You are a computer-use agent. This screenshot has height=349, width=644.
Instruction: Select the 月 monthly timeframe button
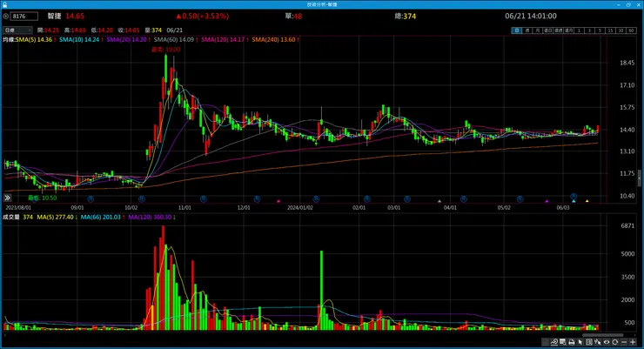pos(537,30)
